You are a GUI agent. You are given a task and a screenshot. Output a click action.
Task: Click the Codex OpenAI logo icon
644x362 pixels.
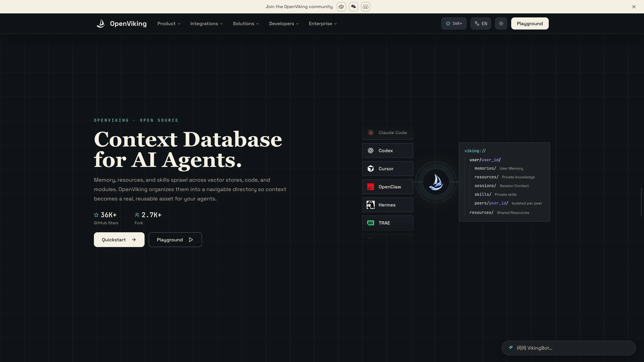[x=370, y=150]
